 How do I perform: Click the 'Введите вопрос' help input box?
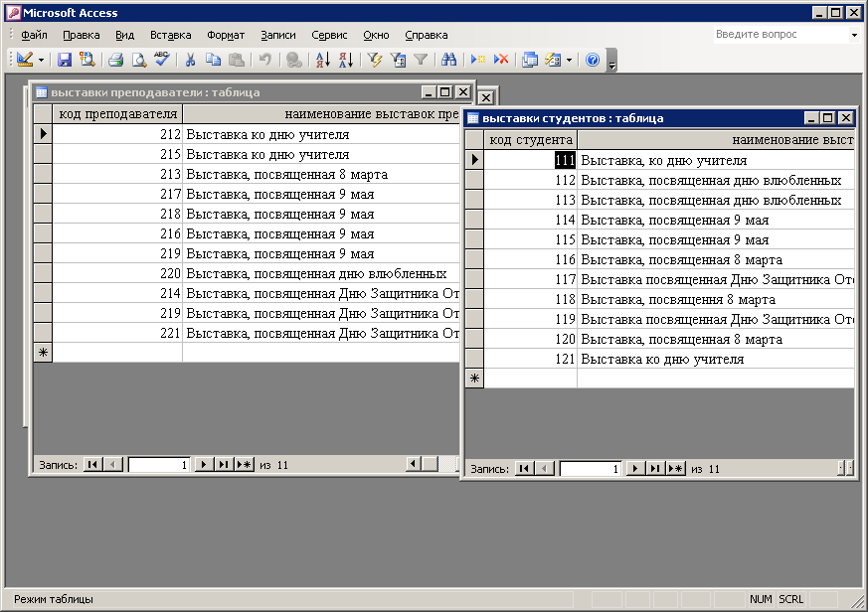[780, 35]
